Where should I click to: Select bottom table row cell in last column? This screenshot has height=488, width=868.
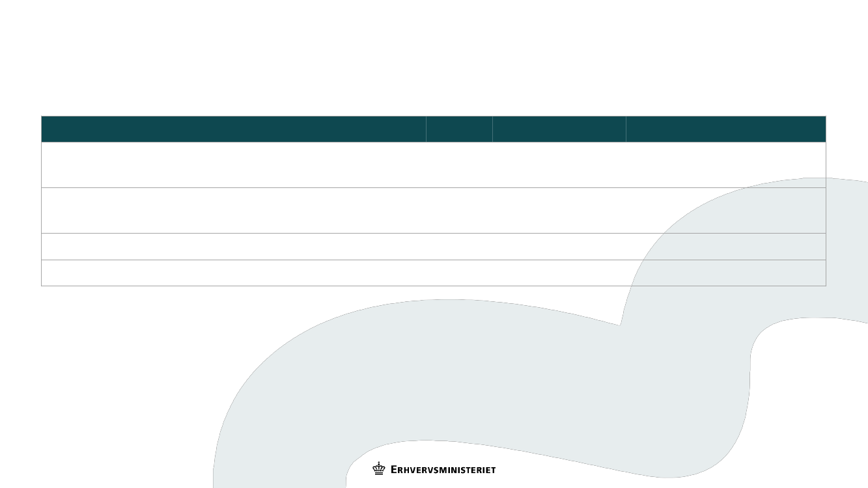click(725, 273)
